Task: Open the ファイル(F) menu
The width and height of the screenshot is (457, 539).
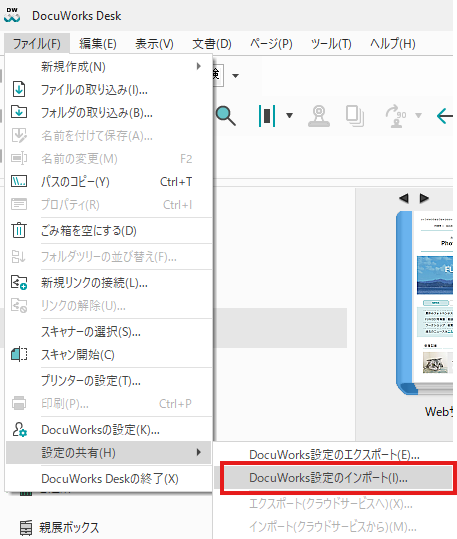Action: (x=37, y=44)
